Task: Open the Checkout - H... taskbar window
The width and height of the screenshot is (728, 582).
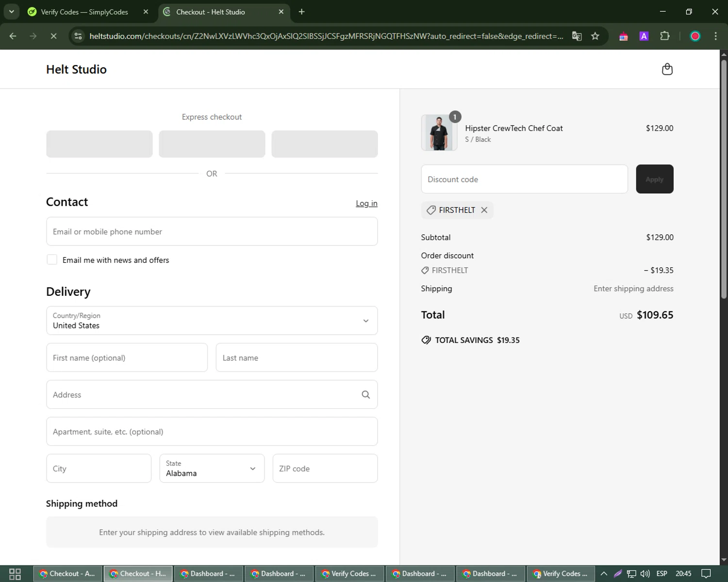Action: [138, 574]
